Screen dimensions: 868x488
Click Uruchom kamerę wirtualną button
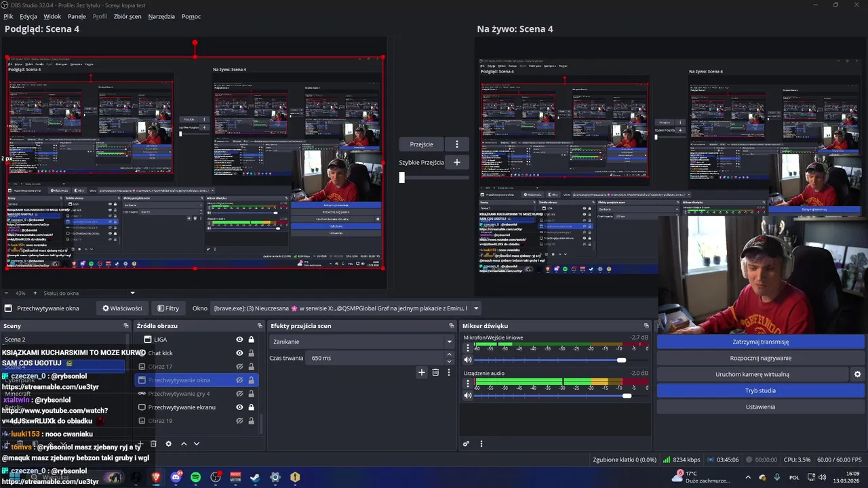point(752,374)
